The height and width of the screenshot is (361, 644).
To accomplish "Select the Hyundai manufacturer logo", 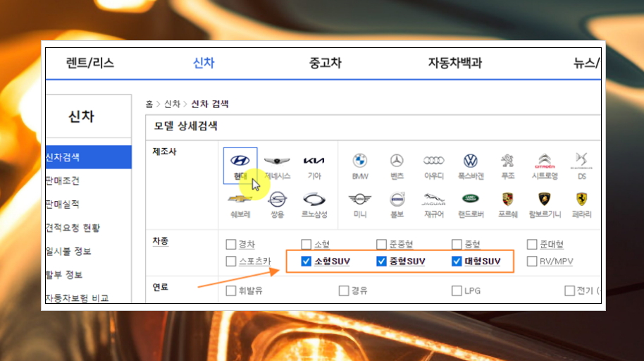I will coord(240,160).
